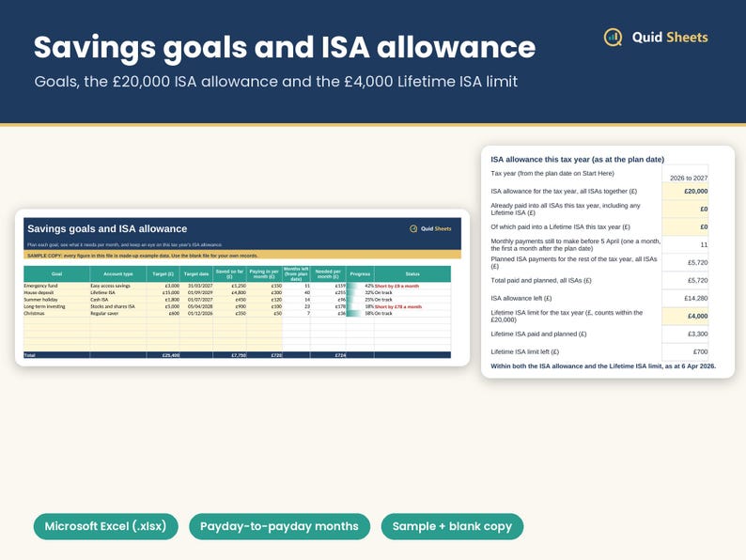The width and height of the screenshot is (746, 560).
Task: Click the subtitle about the £20,000 ISA allowance
Action: (x=276, y=82)
